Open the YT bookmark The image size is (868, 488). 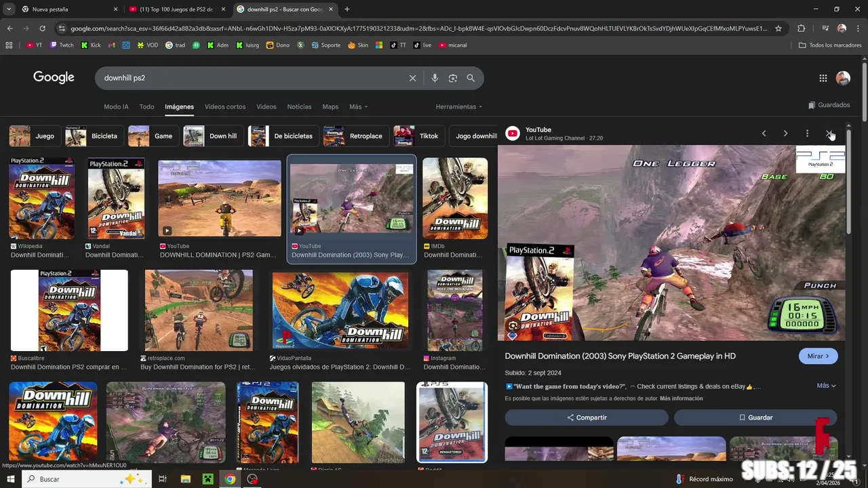pos(34,45)
